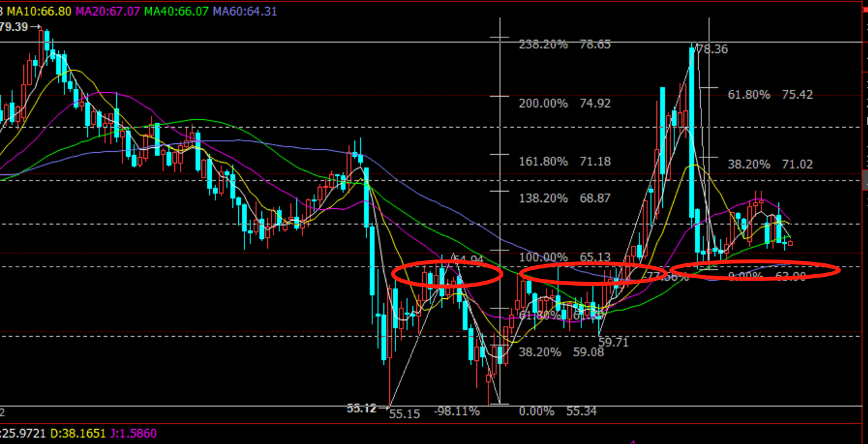Screen dimensions: 868x444
Task: Select the 200.00% Fibonacci level label
Action: coord(543,103)
